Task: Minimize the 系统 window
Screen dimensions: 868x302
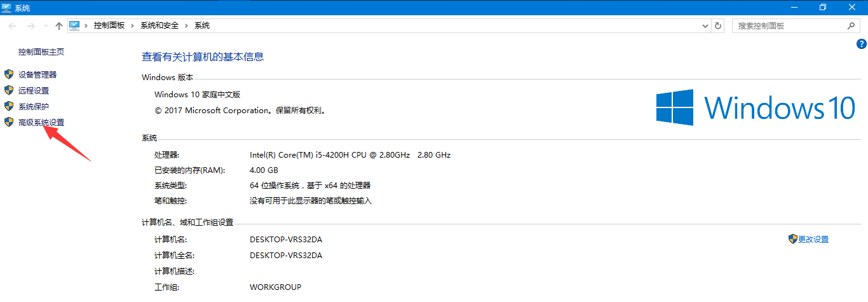Action: [794, 7]
